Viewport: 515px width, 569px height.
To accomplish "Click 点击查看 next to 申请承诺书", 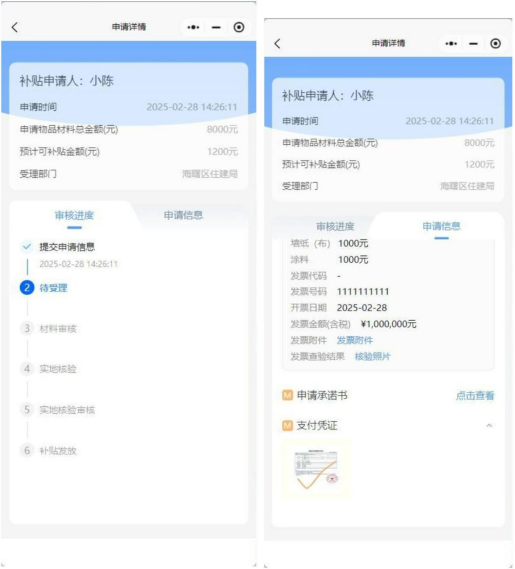I will coord(475,396).
